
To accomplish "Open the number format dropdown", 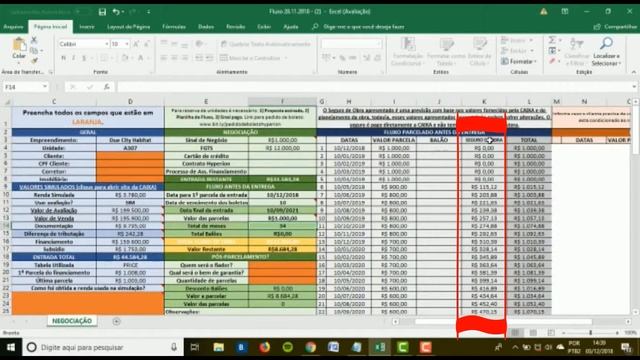I will [379, 44].
